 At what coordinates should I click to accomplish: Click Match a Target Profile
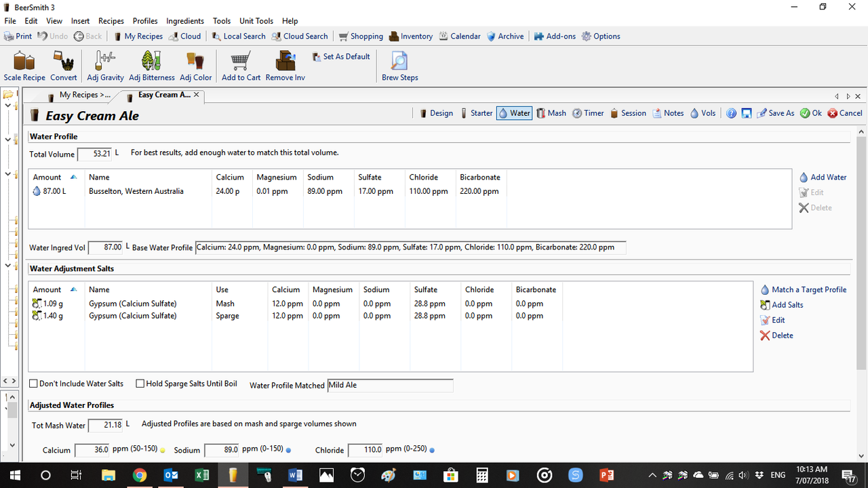[803, 289]
